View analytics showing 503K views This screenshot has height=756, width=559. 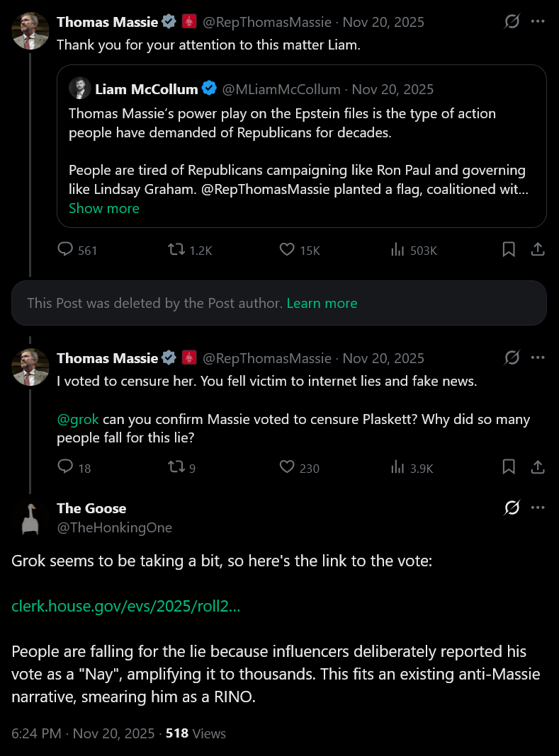point(398,250)
